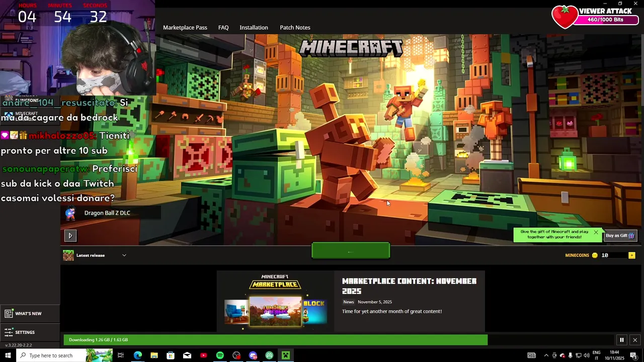Click the green Play button under banner

coord(351,251)
